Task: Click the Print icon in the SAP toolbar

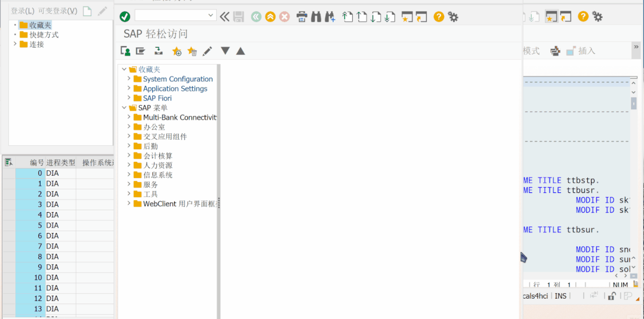Action: coord(302,17)
